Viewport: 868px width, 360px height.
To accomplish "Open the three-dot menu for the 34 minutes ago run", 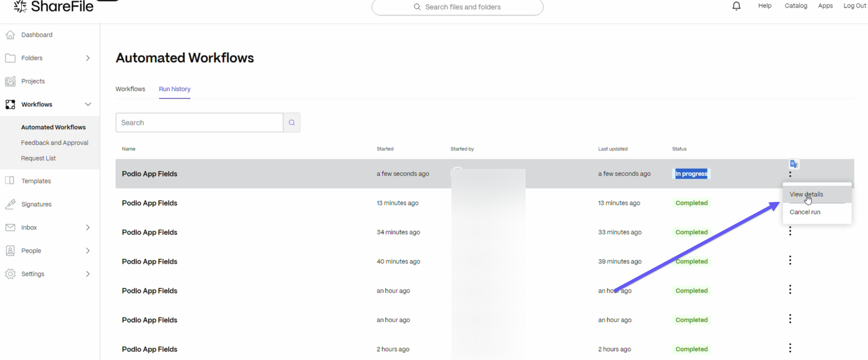I will coord(790,231).
